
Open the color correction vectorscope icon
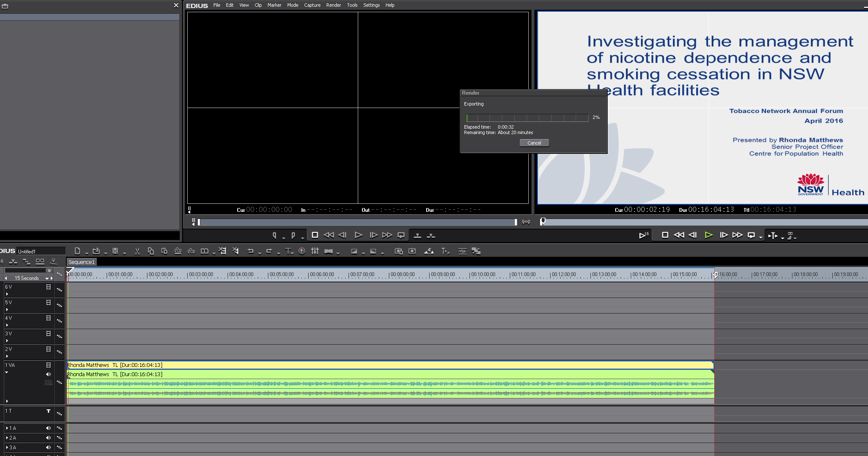(x=302, y=251)
